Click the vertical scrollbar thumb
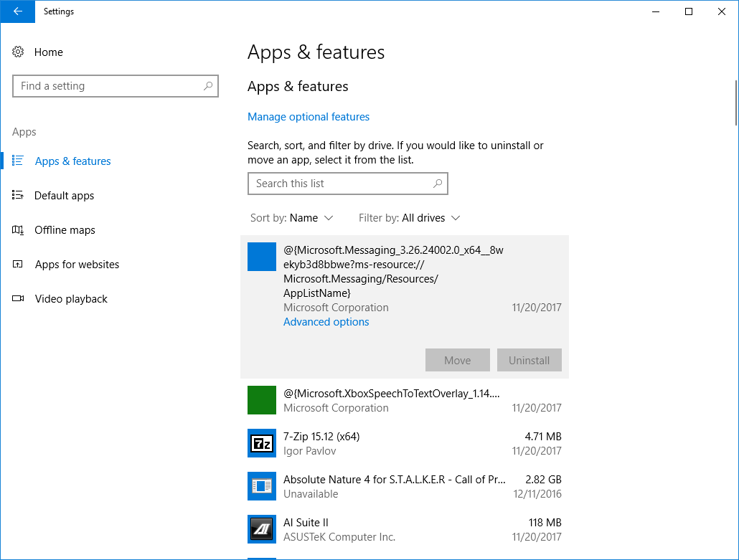The image size is (739, 560). coord(735,103)
